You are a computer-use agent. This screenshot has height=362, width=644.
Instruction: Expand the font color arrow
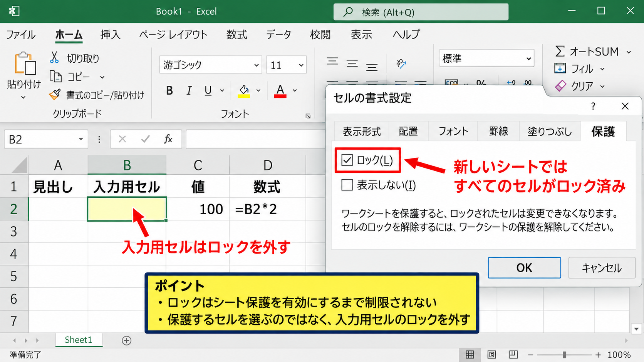[295, 90]
